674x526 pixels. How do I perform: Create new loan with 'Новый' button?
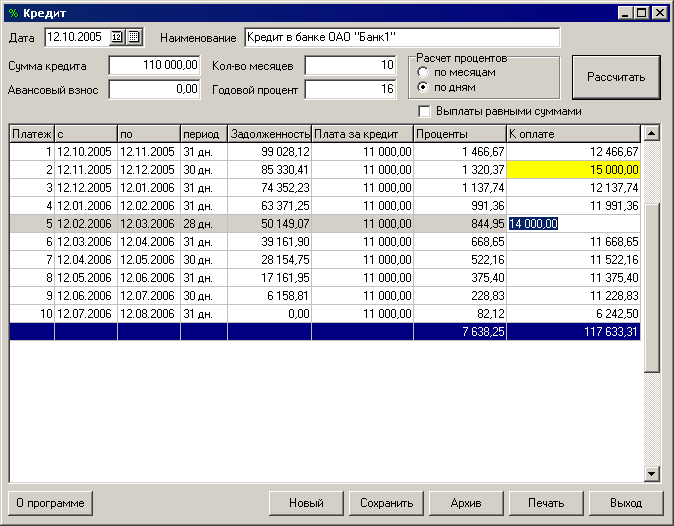pyautogui.click(x=306, y=503)
